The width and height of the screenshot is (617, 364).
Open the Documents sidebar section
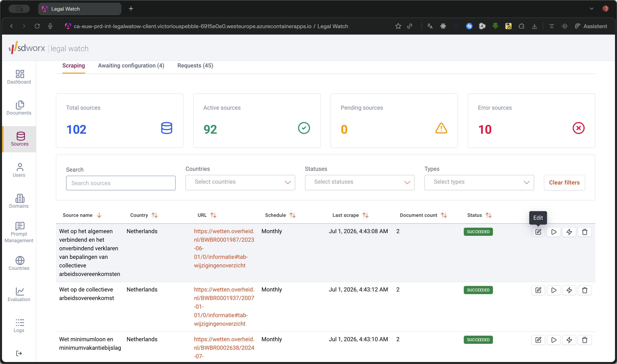(x=19, y=108)
